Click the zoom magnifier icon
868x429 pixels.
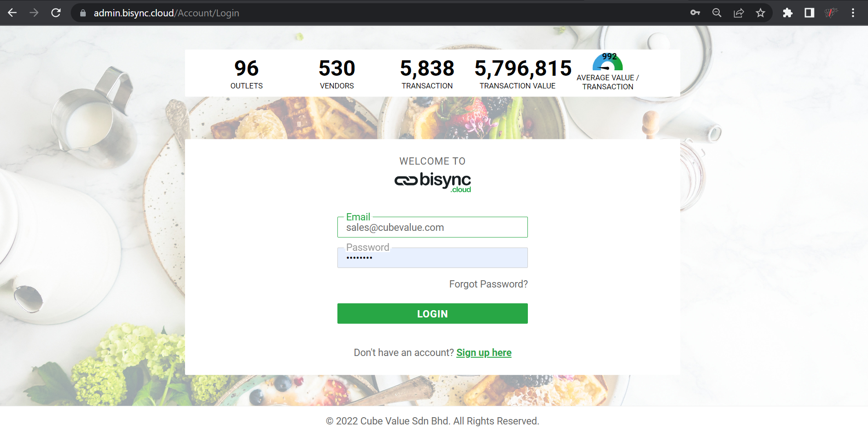[717, 13]
